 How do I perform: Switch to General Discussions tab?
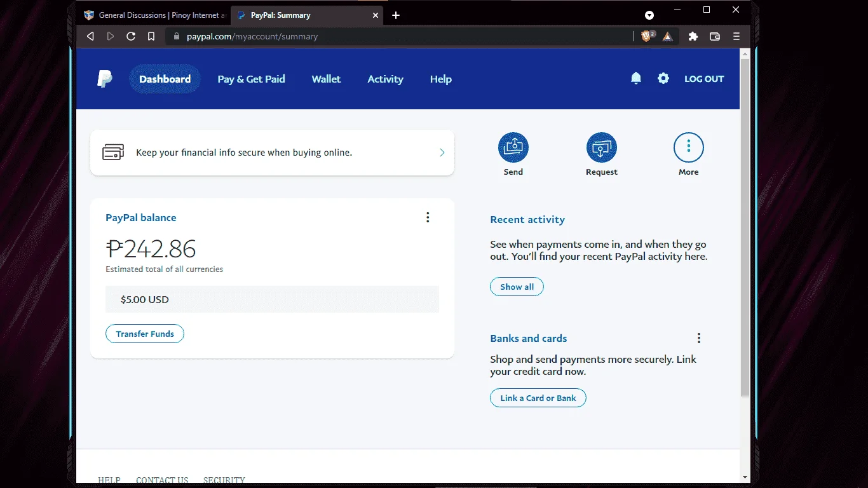click(155, 15)
